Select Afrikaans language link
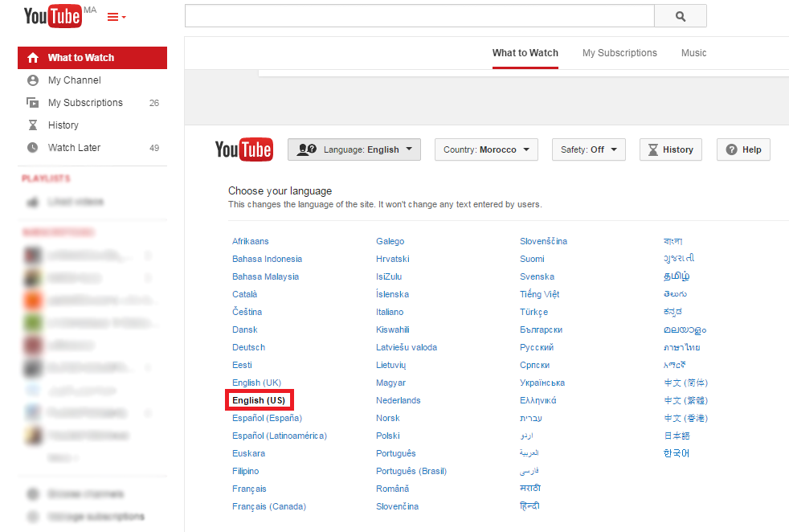 coord(251,241)
